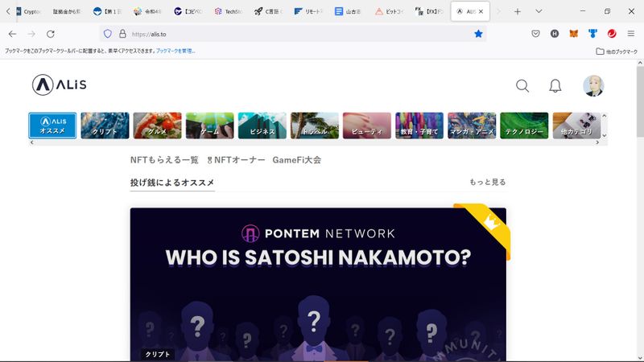The width and height of the screenshot is (644, 362).
Task: Open the Who Is Satoshi Nakamoto article thumbnail
Action: point(318,285)
